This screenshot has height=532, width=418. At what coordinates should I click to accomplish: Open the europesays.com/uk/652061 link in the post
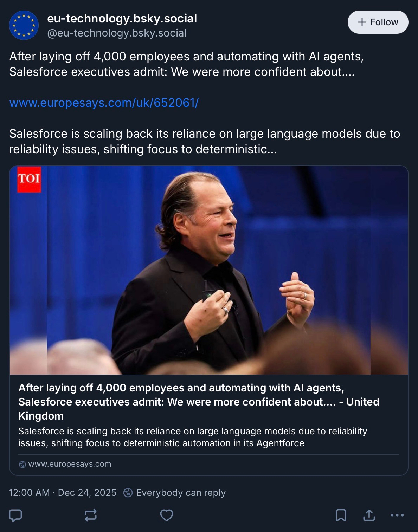[104, 103]
